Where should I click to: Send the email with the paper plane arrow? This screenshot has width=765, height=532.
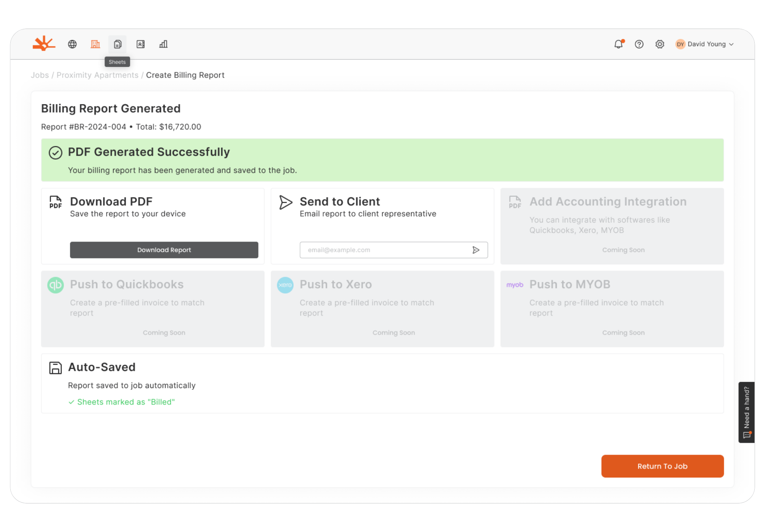476,250
